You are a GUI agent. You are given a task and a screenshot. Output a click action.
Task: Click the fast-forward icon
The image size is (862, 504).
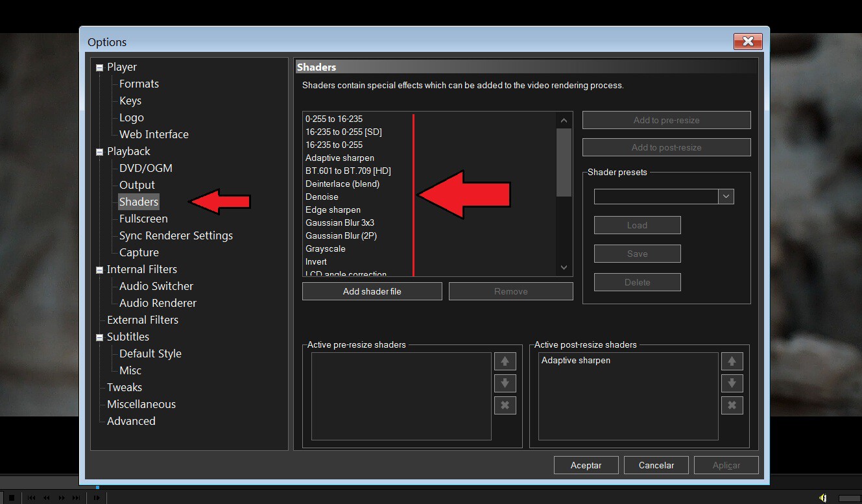coord(61,497)
